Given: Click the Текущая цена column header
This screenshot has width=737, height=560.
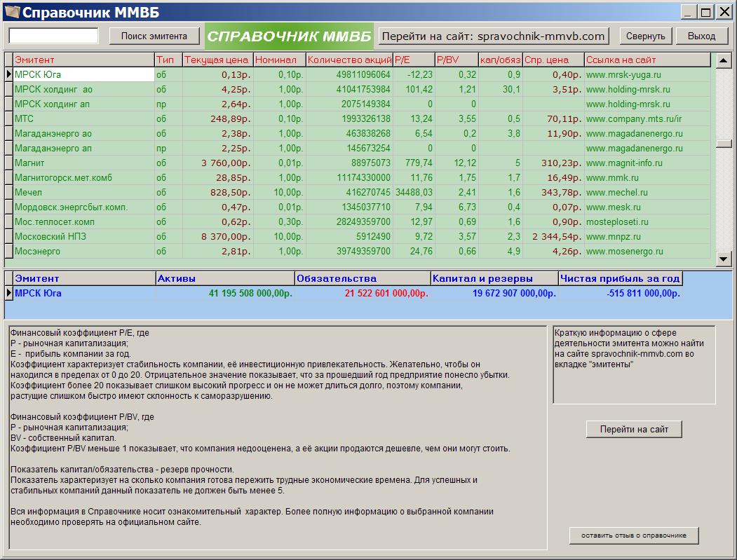Looking at the screenshot, I should (217, 60).
